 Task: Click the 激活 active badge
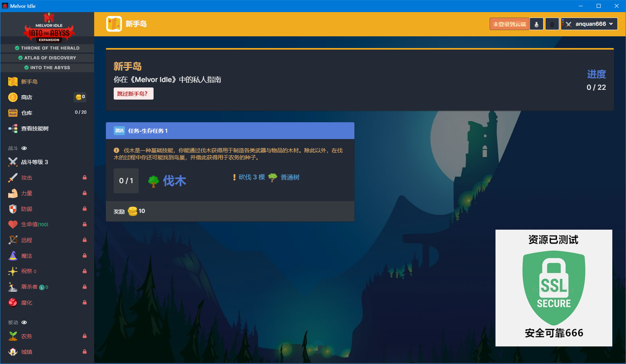(x=119, y=131)
